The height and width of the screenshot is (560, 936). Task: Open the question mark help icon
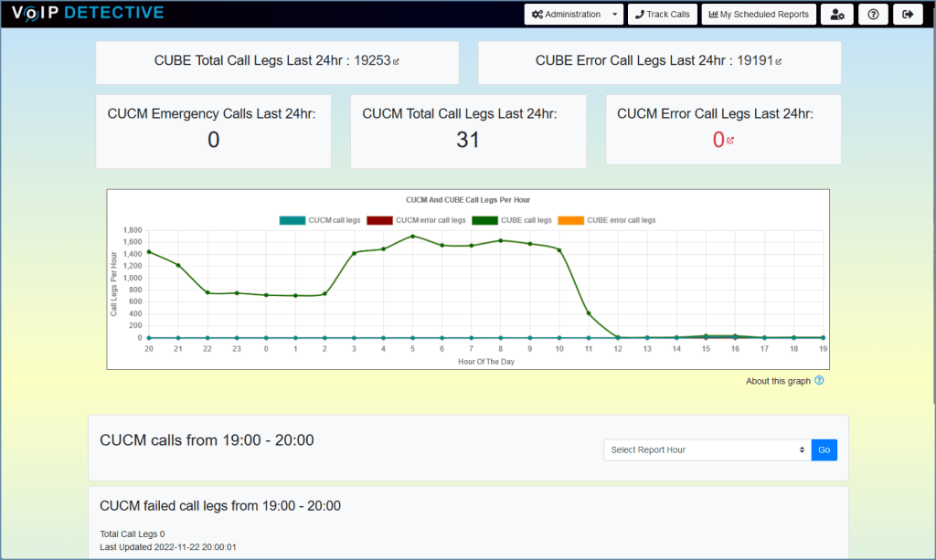873,14
